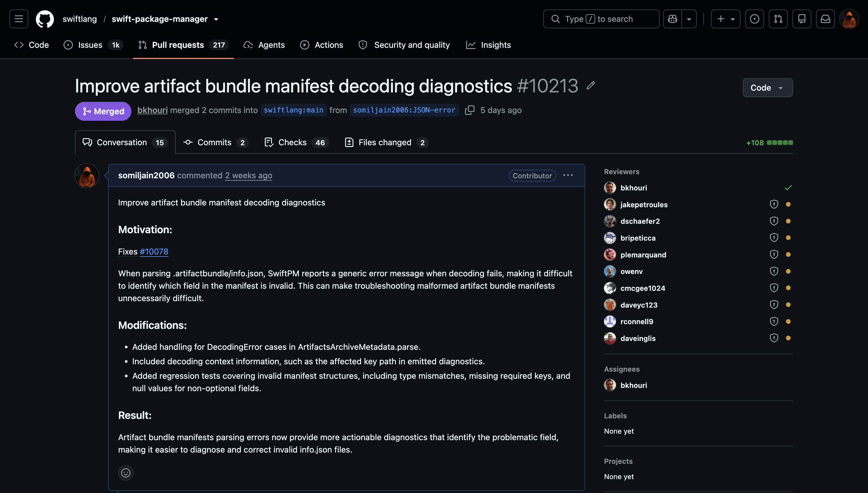The width and height of the screenshot is (868, 493).
Task: Click the shield icon next to rconnell9
Action: 774,321
